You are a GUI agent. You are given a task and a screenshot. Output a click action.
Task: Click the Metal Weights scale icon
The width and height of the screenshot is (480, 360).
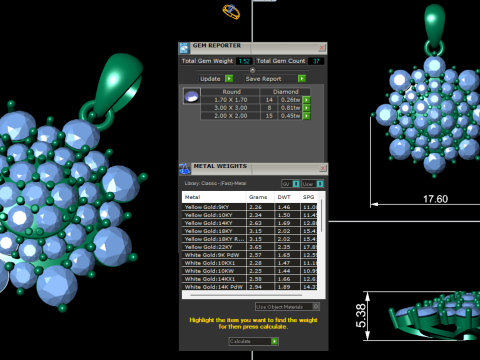185,169
